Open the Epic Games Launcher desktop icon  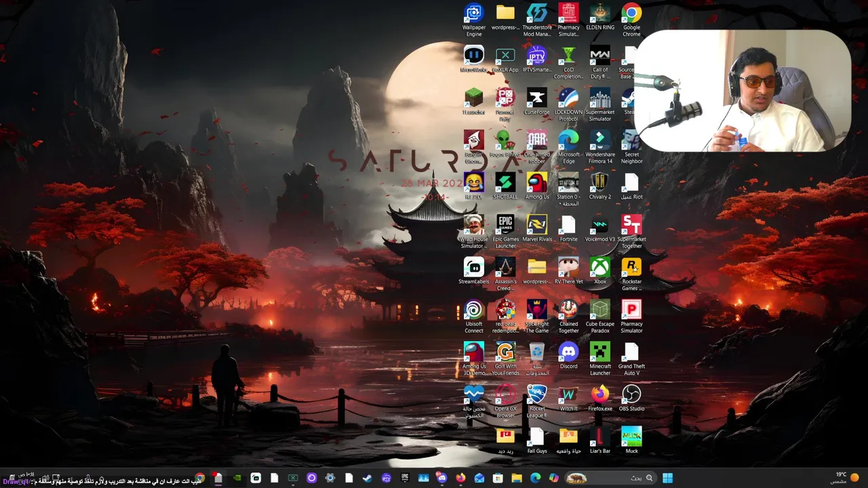(x=505, y=232)
